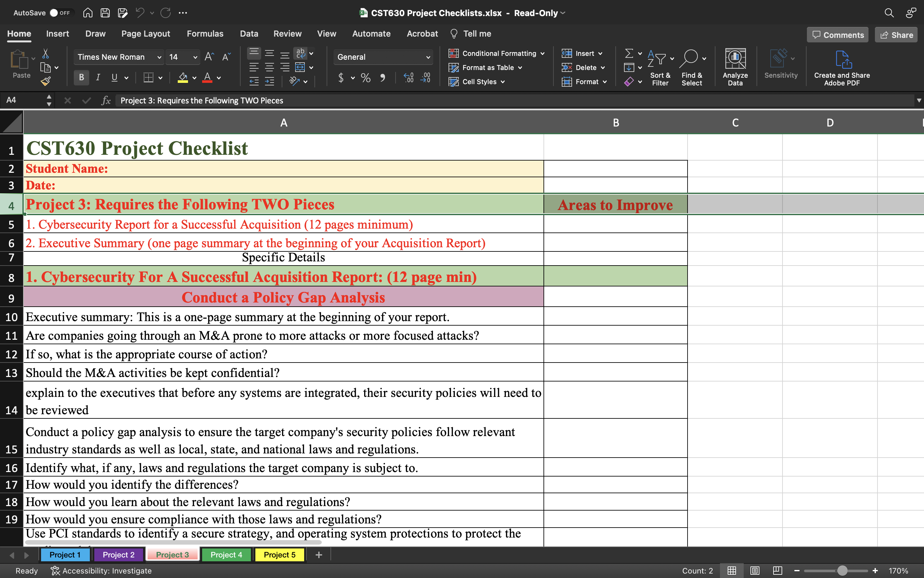Switch to Project 4 sheet tab
The width and height of the screenshot is (924, 578).
pos(226,555)
